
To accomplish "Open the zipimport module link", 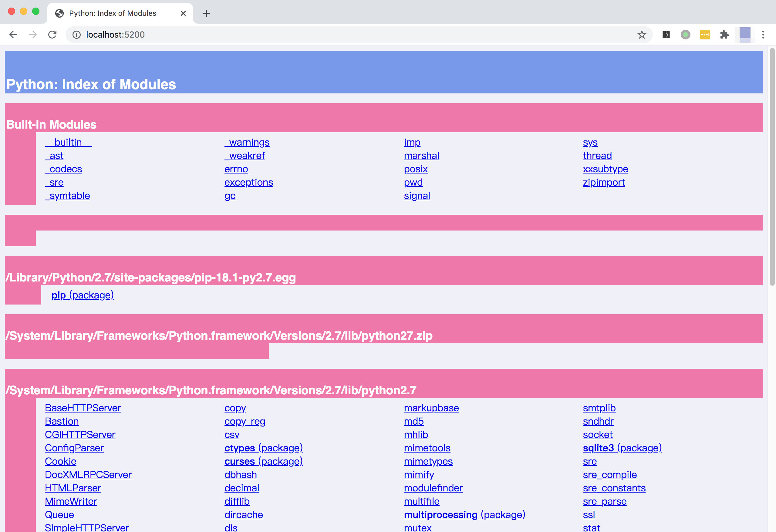I will [604, 183].
